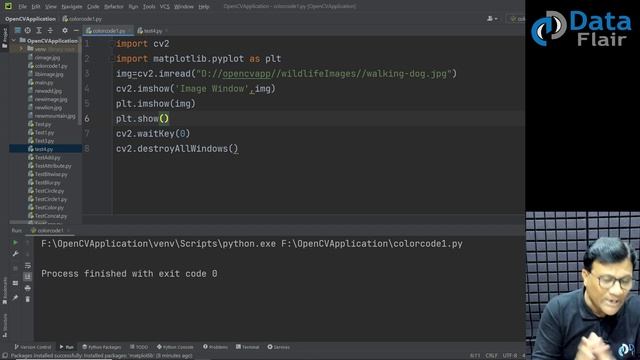Close the test4.py editor tab

tap(166, 31)
